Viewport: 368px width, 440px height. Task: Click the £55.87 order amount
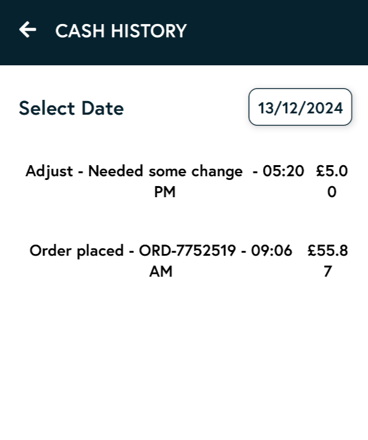(x=328, y=261)
